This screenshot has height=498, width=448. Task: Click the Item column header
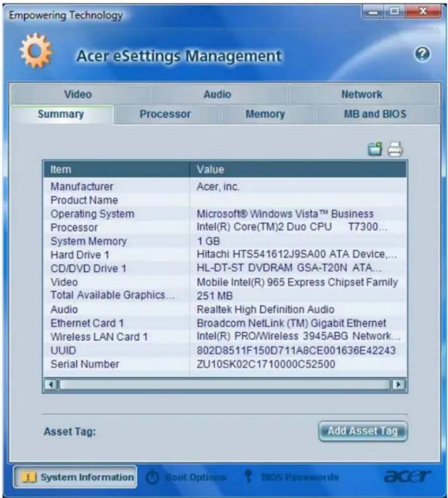point(117,169)
